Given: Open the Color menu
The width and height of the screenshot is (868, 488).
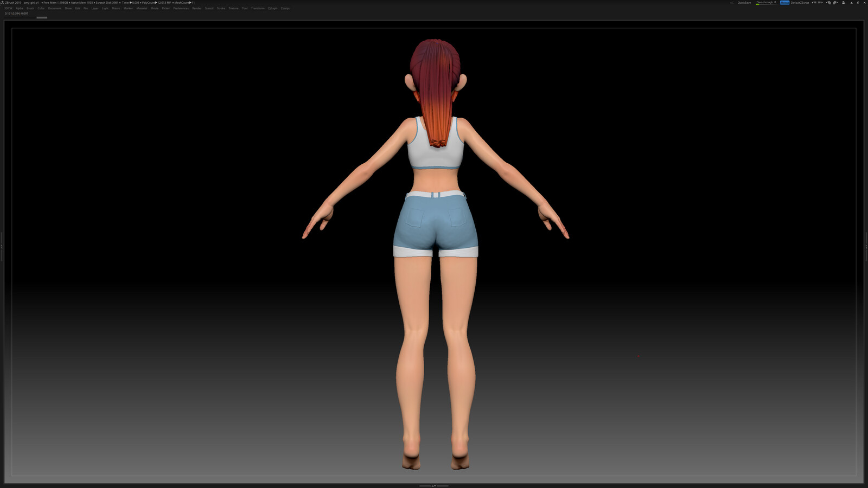Looking at the screenshot, I should (41, 8).
